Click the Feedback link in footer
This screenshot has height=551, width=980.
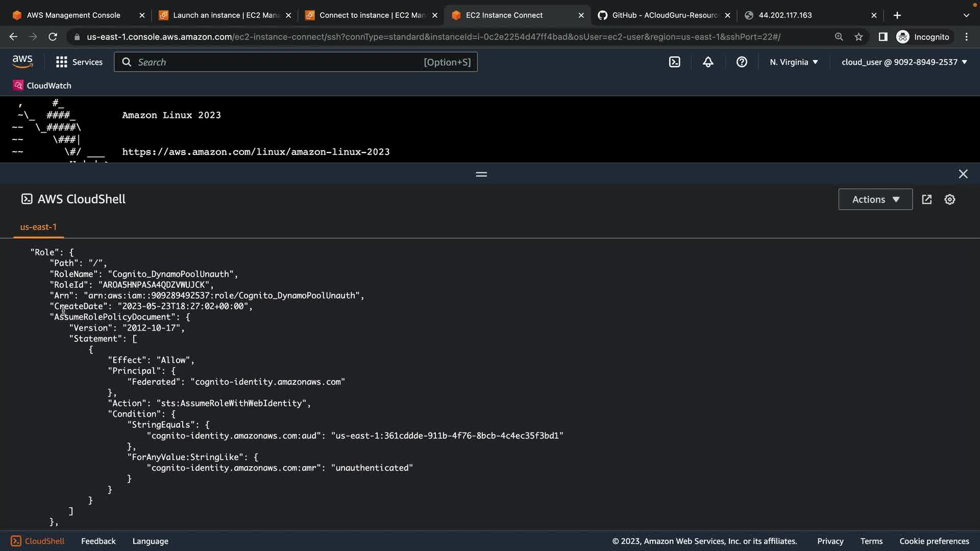pos(98,541)
